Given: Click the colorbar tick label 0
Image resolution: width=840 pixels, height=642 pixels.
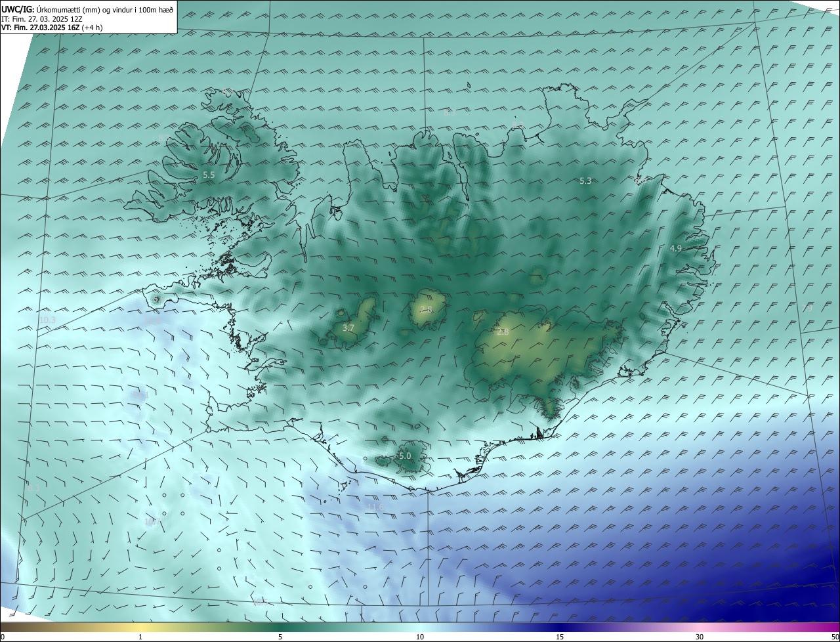Looking at the screenshot, I should (x=3, y=637).
